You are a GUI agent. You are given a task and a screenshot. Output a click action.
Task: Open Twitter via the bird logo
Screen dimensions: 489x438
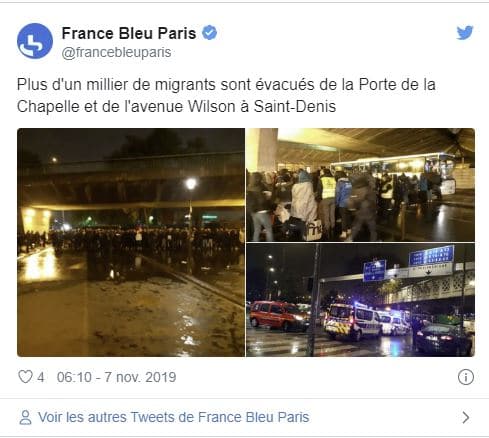coord(465,33)
